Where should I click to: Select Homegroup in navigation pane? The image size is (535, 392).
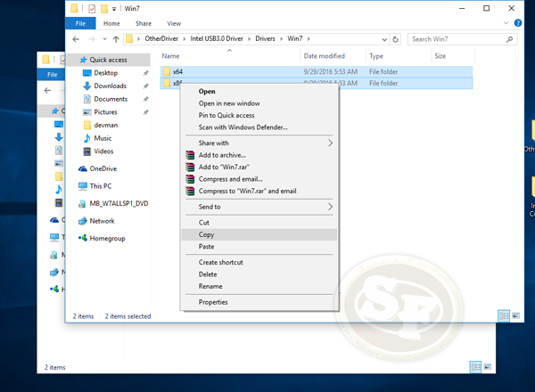coord(107,238)
